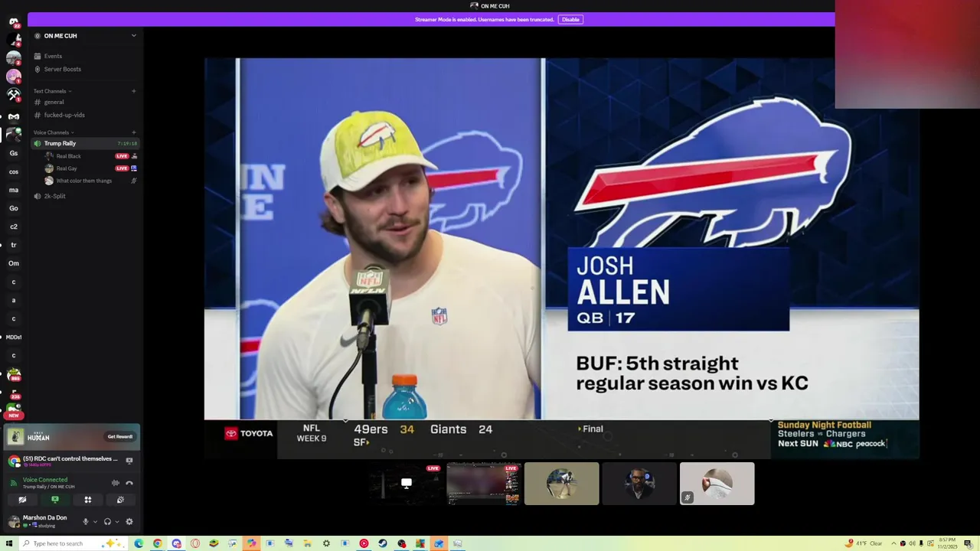Open the voice connection signal icon
This screenshot has width=980, height=551.
pos(14,483)
